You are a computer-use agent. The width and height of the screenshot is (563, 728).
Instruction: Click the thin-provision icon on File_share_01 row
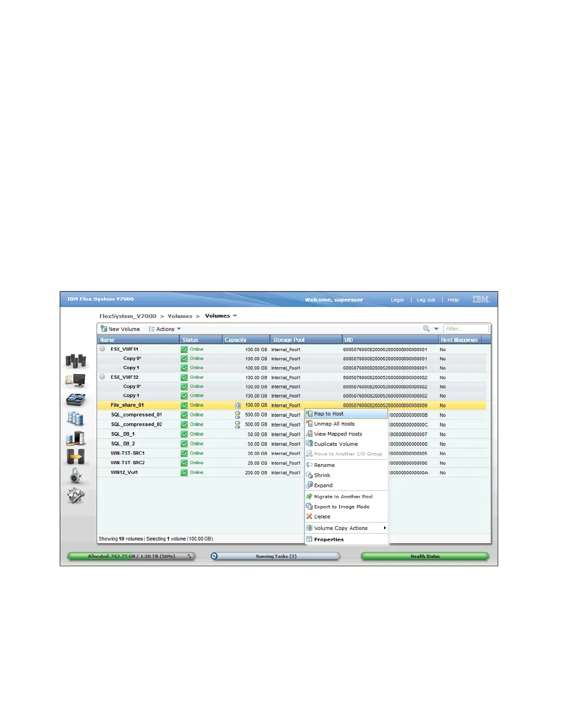[238, 405]
